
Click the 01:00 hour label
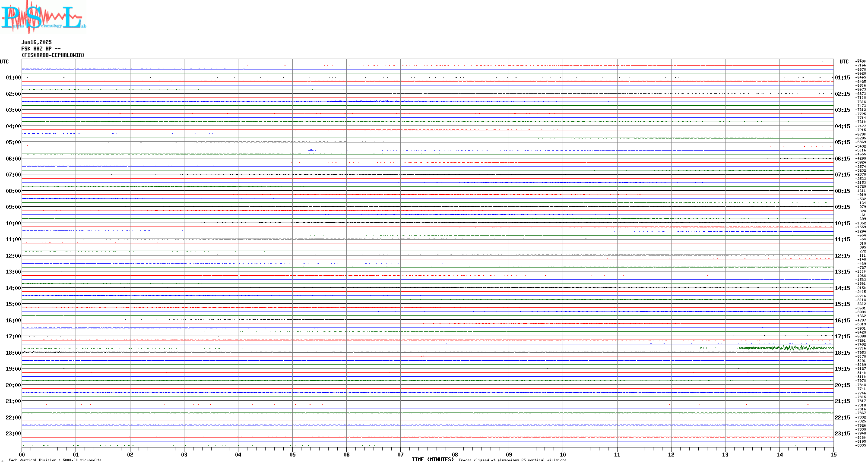point(13,78)
